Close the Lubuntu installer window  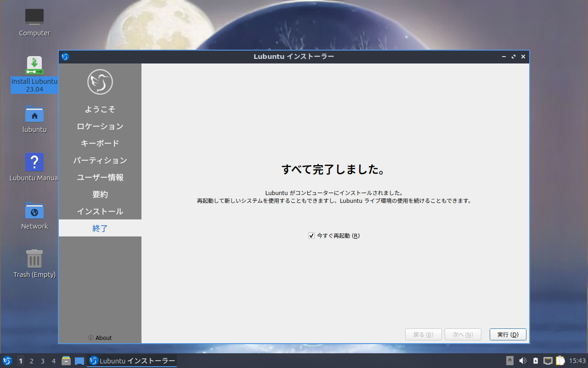pos(523,57)
